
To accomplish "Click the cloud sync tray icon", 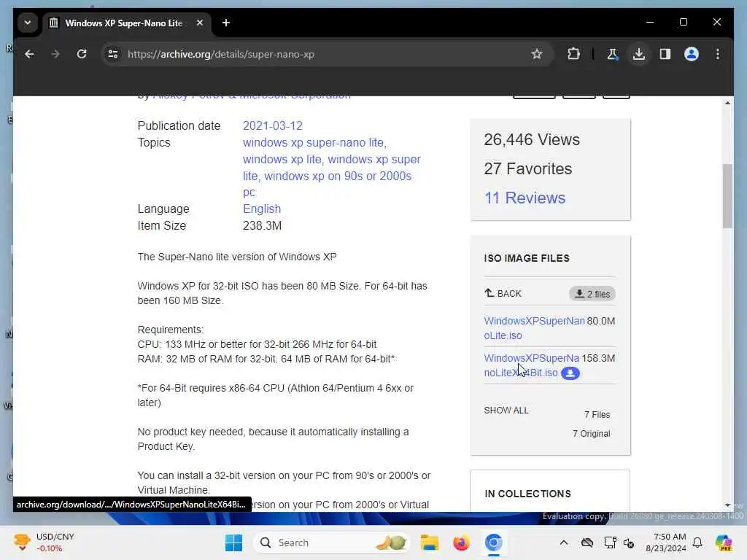I will point(587,542).
